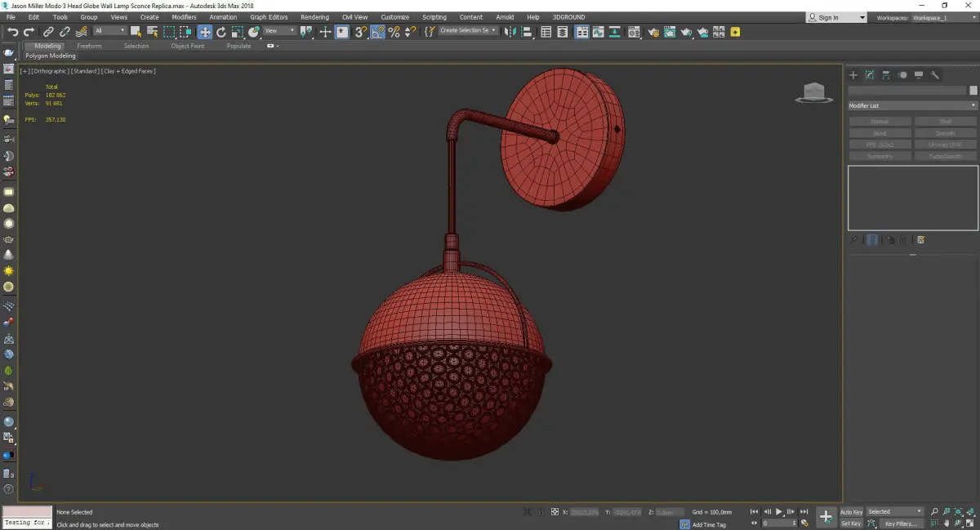
Task: Open the 'View' reference coordinate dropdown
Action: coord(279,31)
